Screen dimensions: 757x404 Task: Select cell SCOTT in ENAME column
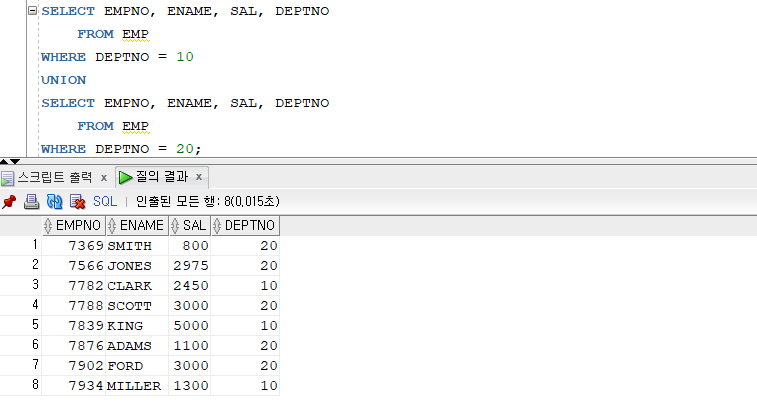pyautogui.click(x=137, y=306)
